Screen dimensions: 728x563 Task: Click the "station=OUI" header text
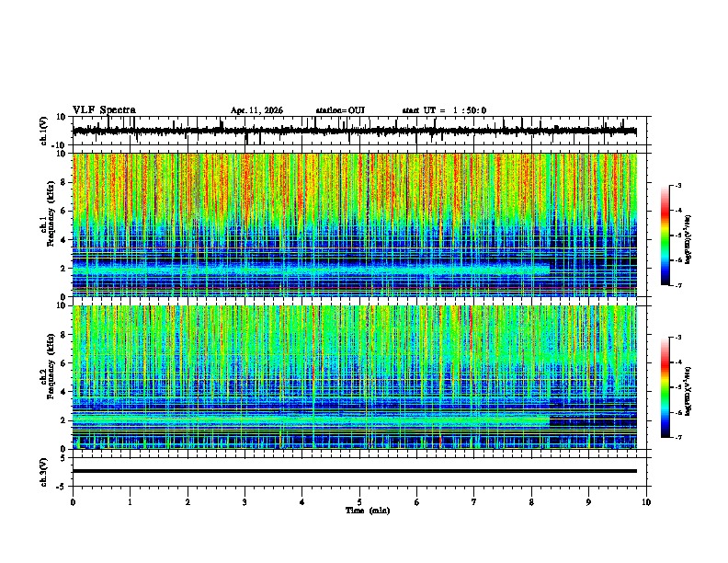pyautogui.click(x=340, y=110)
